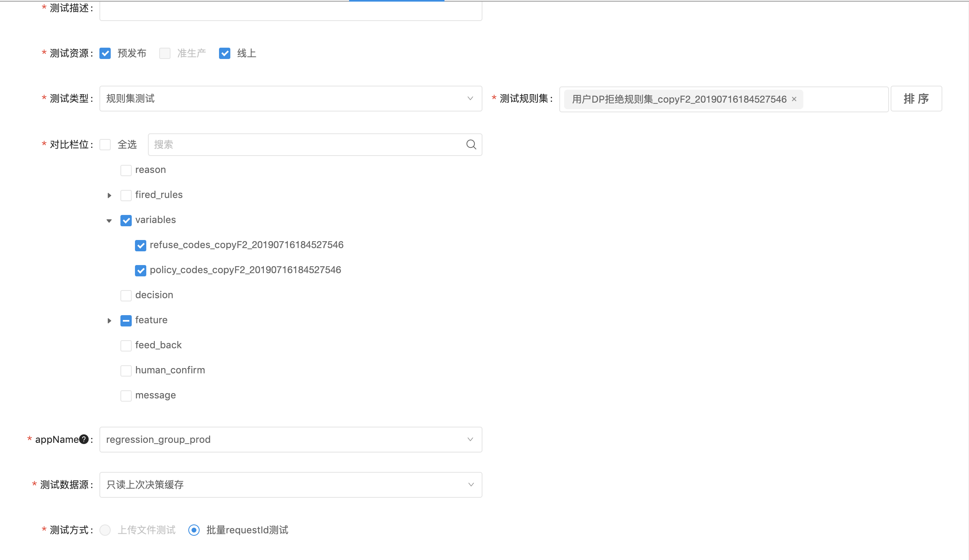The width and height of the screenshot is (969, 560).
Task: Click the search magnifier icon in 对比栏位
Action: (x=471, y=145)
